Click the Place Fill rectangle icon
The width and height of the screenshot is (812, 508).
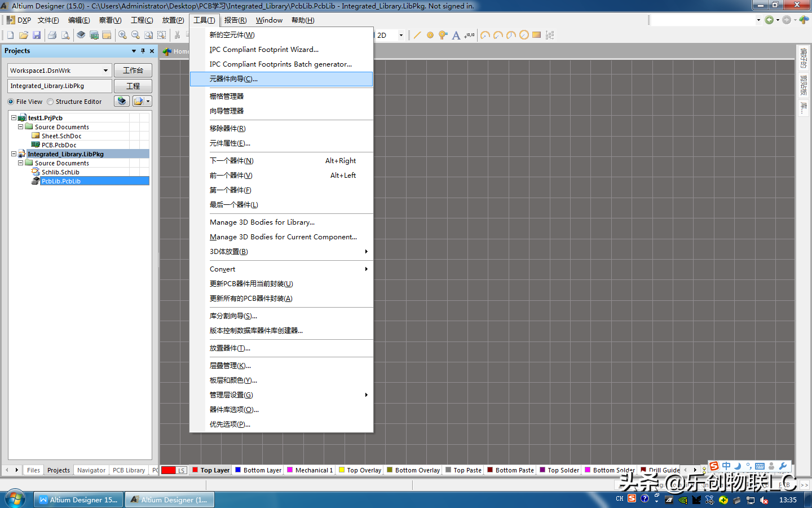536,35
